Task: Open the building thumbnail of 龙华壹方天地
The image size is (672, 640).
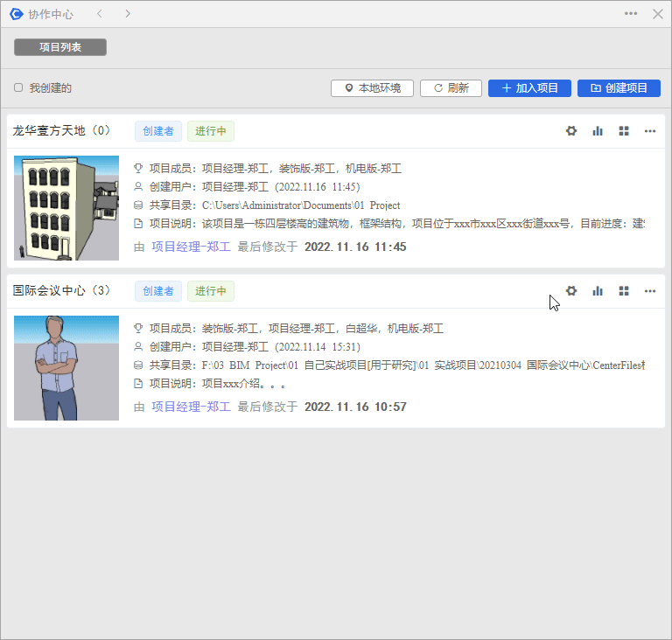Action: click(x=66, y=208)
